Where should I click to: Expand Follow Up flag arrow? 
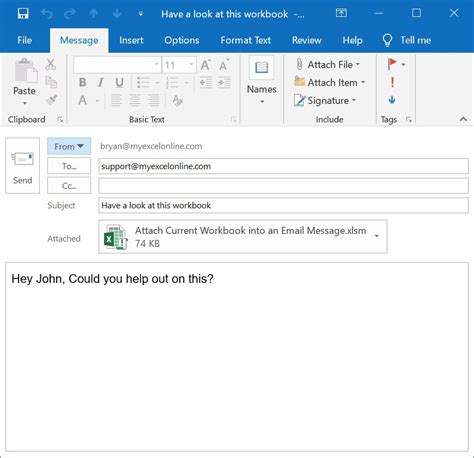point(403,64)
